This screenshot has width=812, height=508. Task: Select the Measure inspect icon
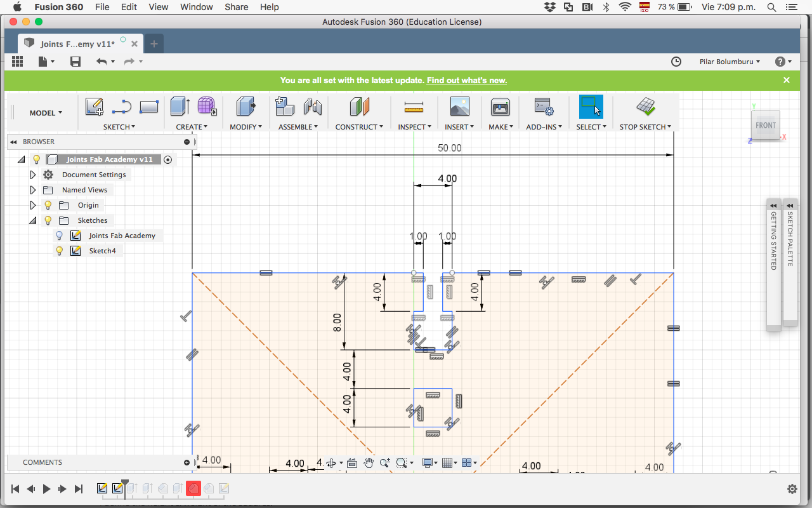pyautogui.click(x=414, y=107)
